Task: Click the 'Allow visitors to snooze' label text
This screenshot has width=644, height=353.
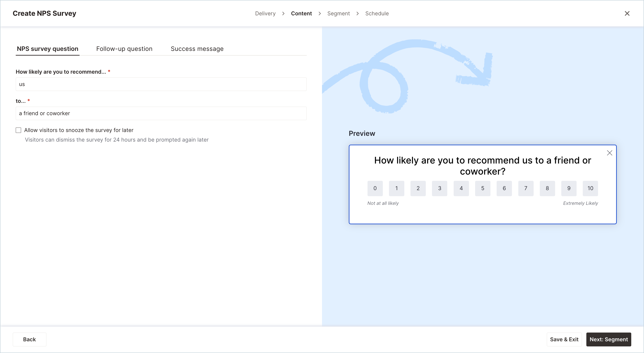Action: (79, 130)
